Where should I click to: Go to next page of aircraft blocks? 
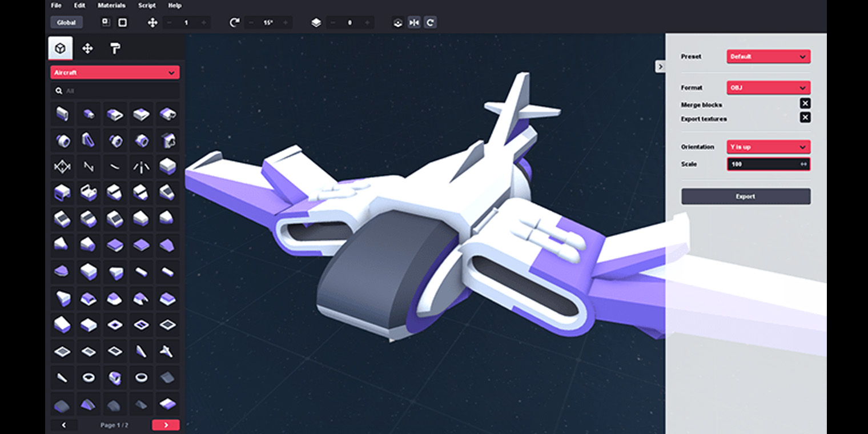(x=166, y=425)
